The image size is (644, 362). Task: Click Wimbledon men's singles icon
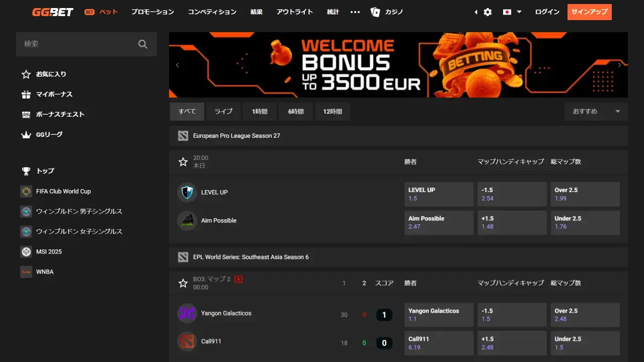(x=26, y=211)
